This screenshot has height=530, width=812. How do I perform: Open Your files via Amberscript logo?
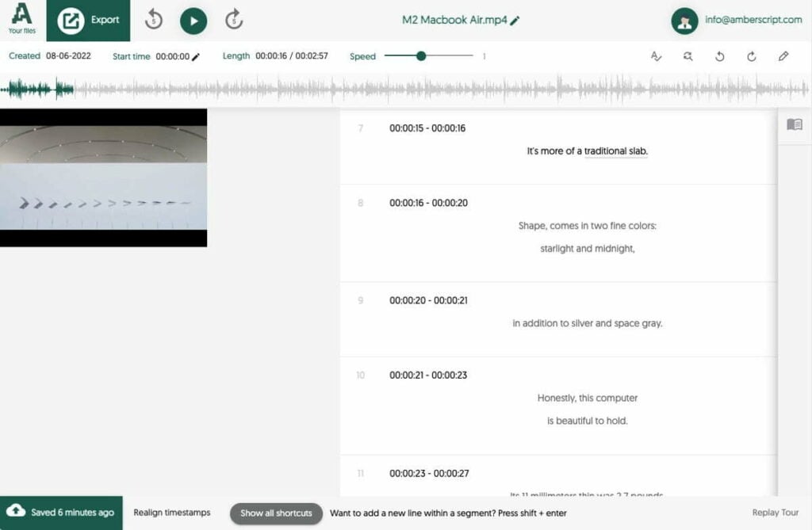pos(21,19)
